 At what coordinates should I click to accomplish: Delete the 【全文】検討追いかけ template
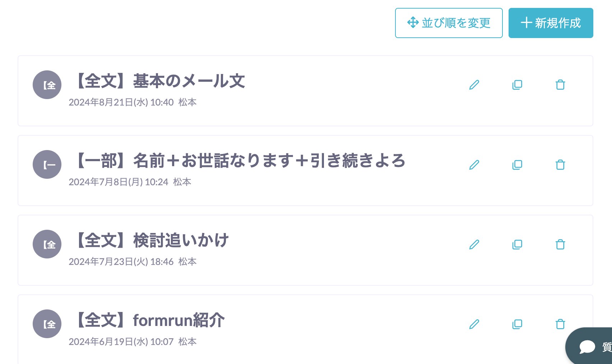(560, 244)
